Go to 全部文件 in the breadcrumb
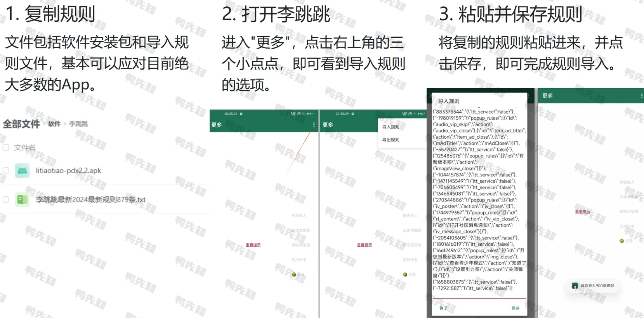 (21, 124)
